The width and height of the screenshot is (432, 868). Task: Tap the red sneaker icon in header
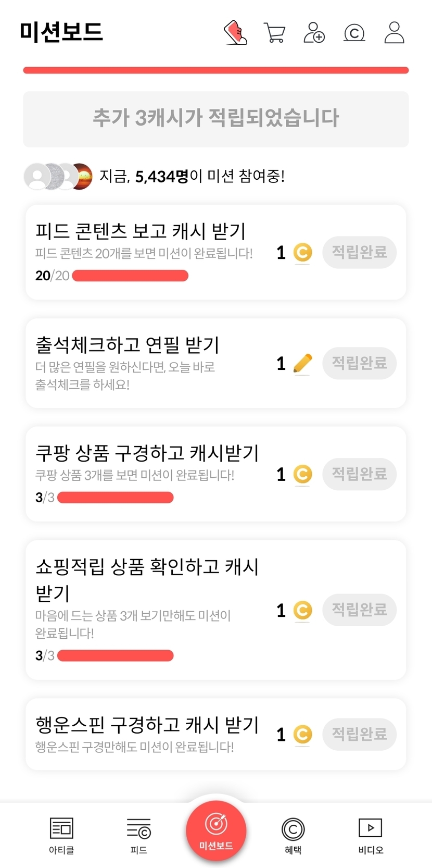[x=235, y=33]
